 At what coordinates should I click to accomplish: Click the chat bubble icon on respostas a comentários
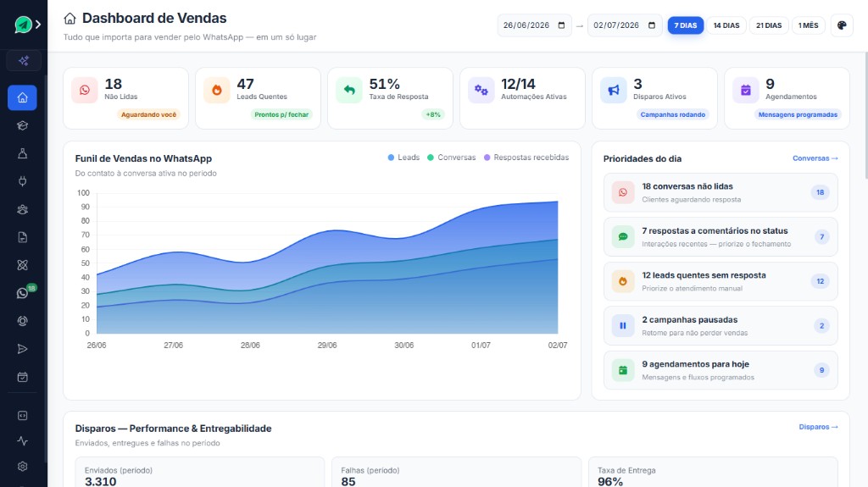(623, 237)
